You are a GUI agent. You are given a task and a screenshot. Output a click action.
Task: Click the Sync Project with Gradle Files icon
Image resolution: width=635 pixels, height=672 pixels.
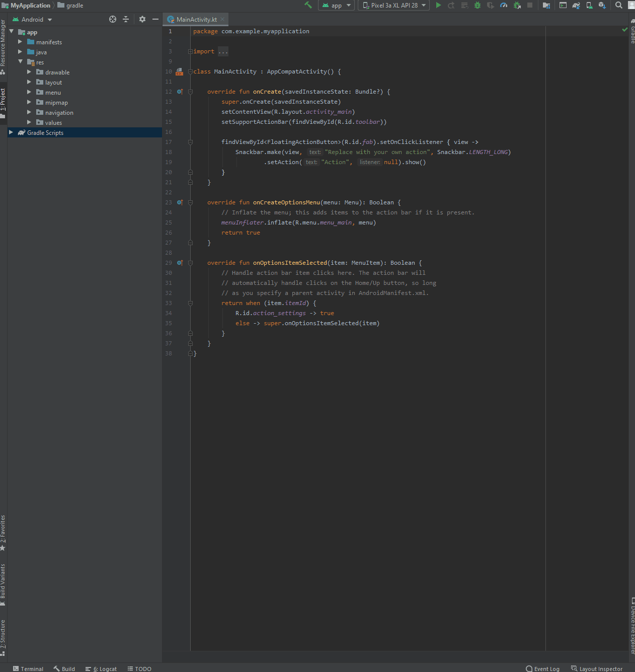576,5
